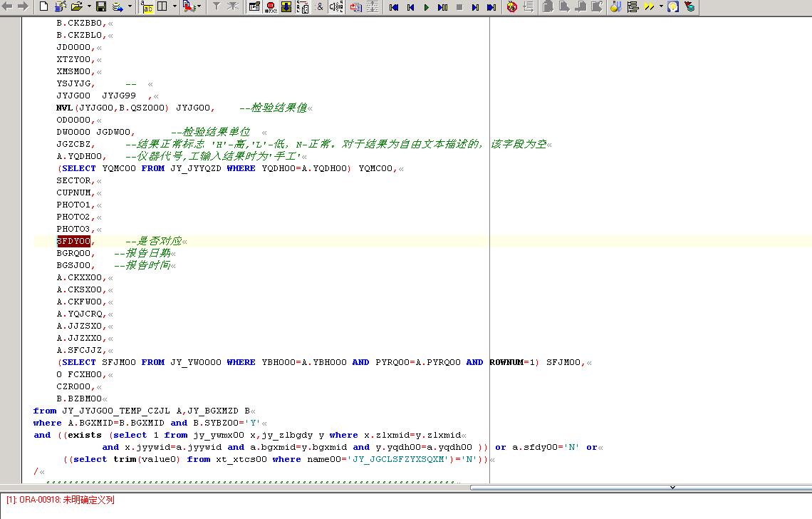Expand the dropdown next to Save-all icon
The height and width of the screenshot is (519, 812).
point(130,7)
